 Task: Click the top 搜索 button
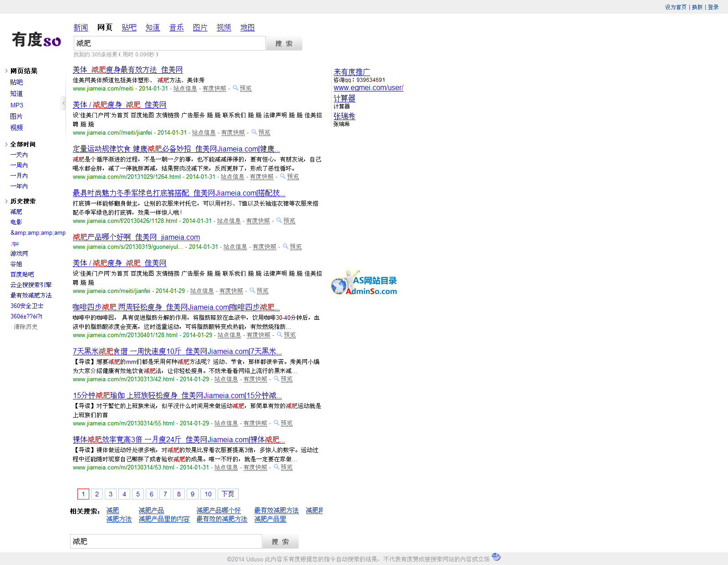tap(284, 43)
